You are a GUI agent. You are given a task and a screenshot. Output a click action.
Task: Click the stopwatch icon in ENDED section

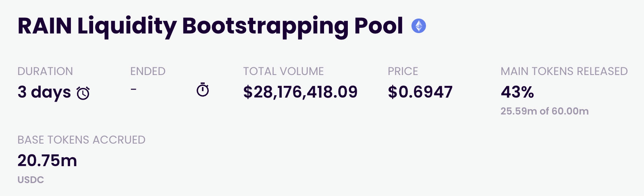pos(202,90)
